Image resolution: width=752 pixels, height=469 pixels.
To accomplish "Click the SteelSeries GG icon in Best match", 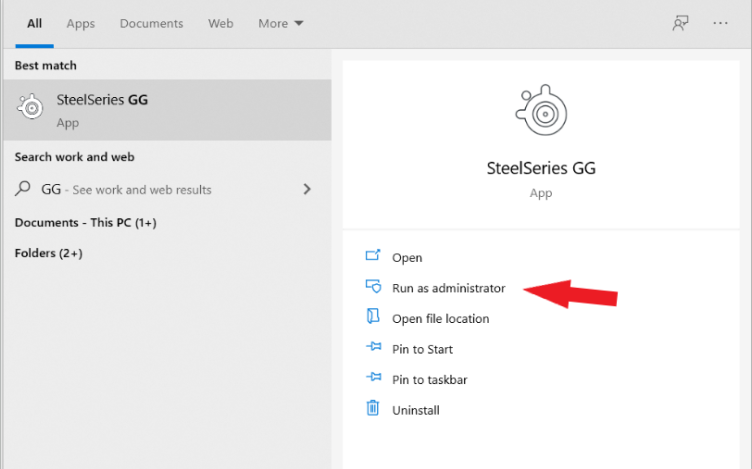I will point(32,109).
